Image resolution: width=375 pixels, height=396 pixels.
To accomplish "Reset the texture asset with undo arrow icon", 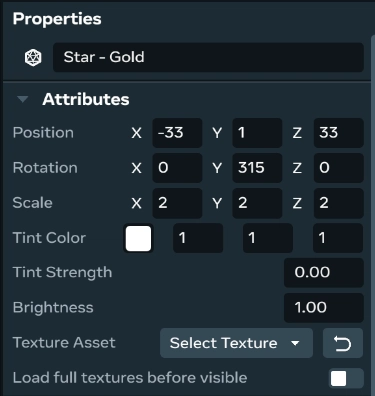I will [343, 343].
